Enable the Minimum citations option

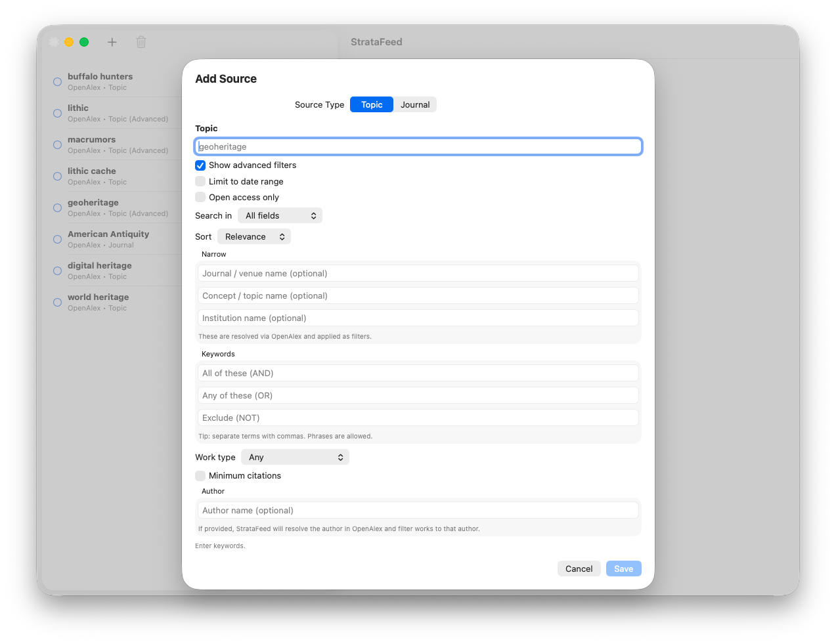coord(200,475)
